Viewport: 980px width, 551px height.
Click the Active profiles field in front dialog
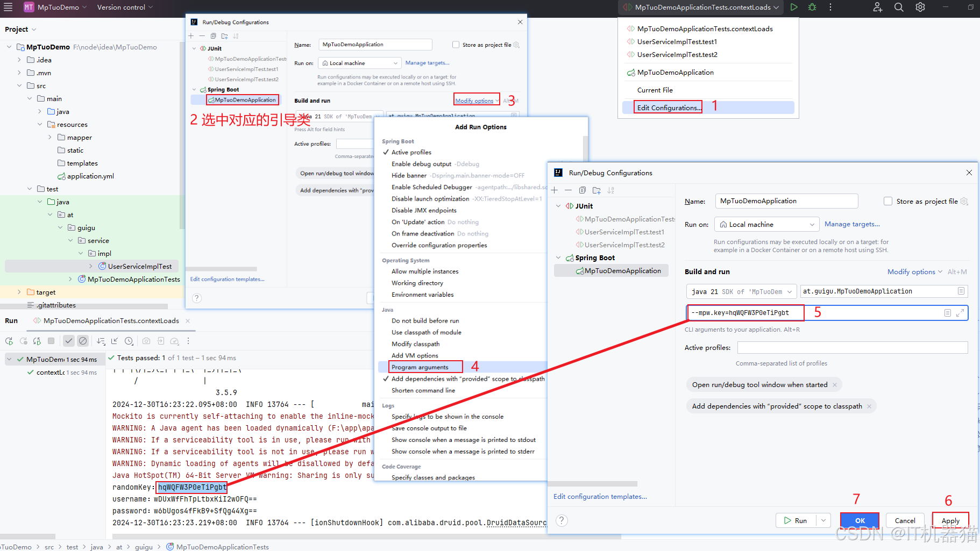pos(853,348)
